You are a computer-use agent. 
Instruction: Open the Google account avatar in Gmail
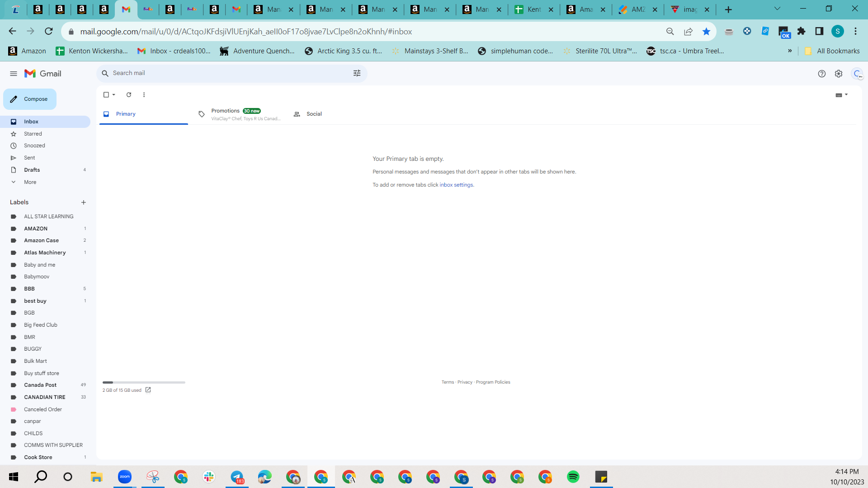(x=857, y=74)
